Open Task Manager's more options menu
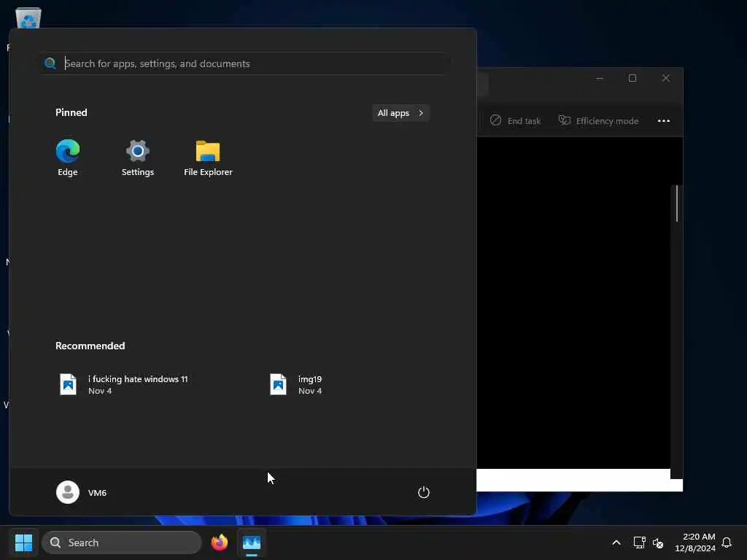This screenshot has height=560, width=747. [664, 121]
